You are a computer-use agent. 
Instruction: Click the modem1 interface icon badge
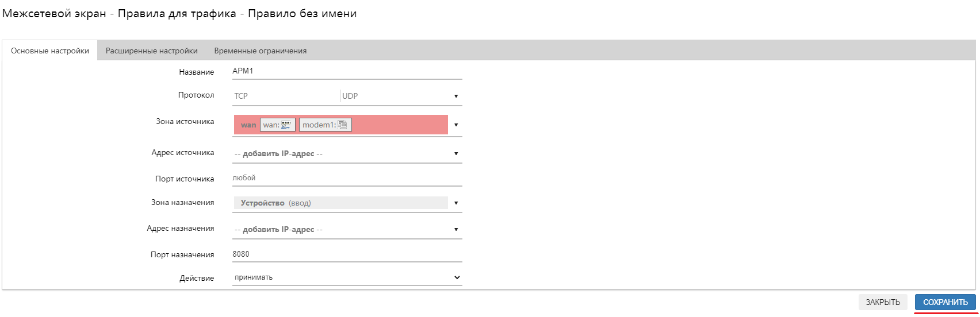point(325,125)
